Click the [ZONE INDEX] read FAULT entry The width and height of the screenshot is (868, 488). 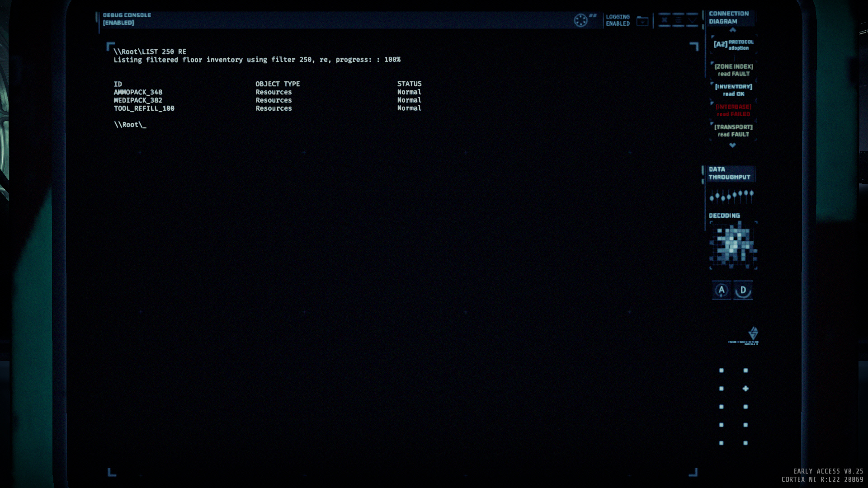click(733, 70)
